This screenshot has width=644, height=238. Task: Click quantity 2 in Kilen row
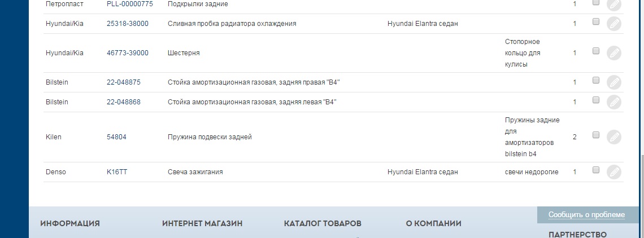click(575, 137)
